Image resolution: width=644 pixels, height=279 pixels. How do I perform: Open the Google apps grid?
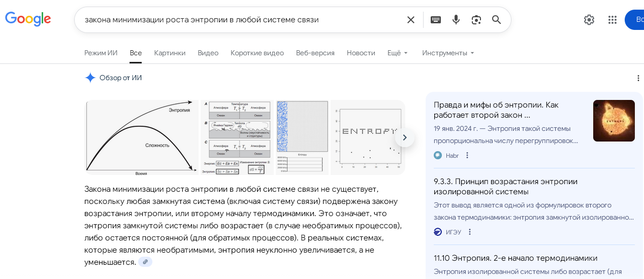coord(613,20)
